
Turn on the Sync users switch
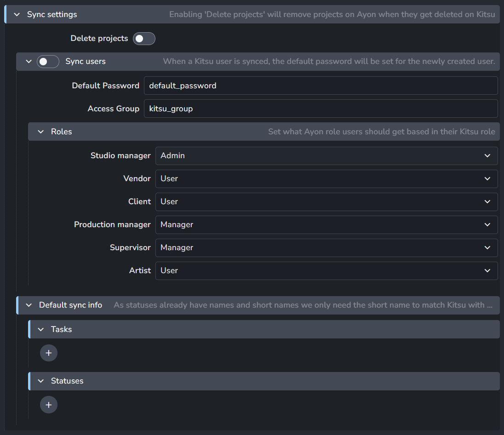(48, 62)
